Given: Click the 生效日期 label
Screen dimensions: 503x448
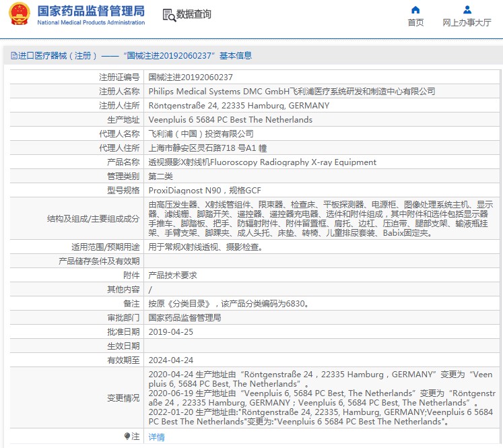Looking at the screenshot, I should click(x=123, y=346).
